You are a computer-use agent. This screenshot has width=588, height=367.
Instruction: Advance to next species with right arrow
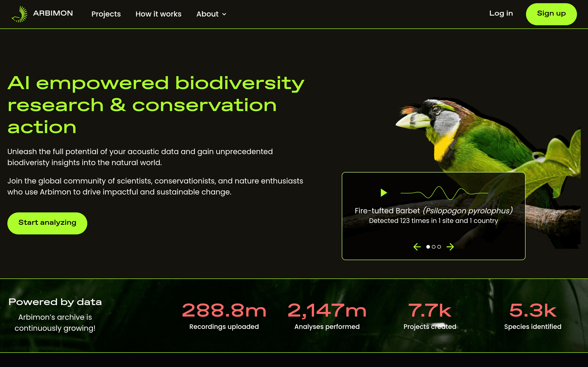pyautogui.click(x=450, y=247)
